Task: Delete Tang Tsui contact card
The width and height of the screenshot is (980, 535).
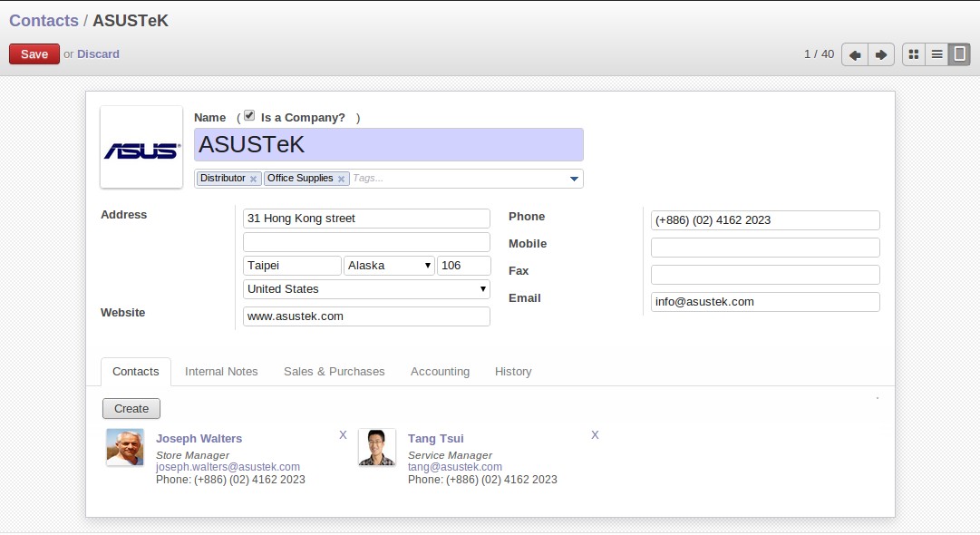Action: 595,435
